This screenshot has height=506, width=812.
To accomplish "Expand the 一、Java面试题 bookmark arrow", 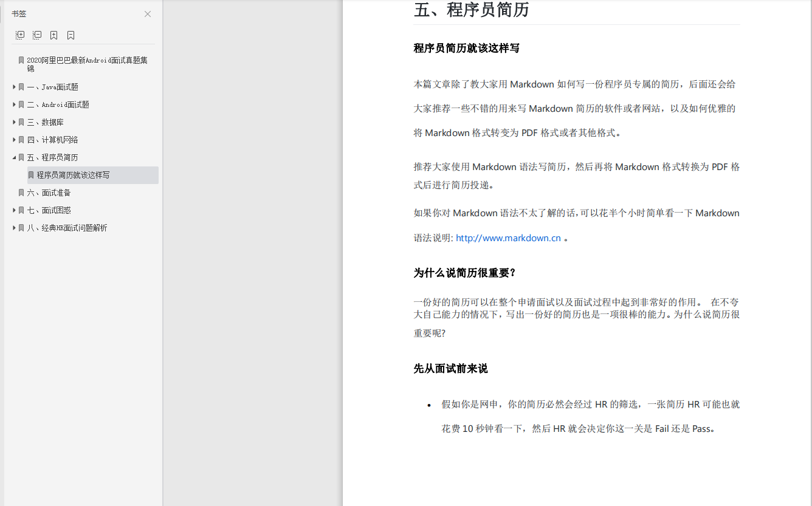I will tap(14, 87).
